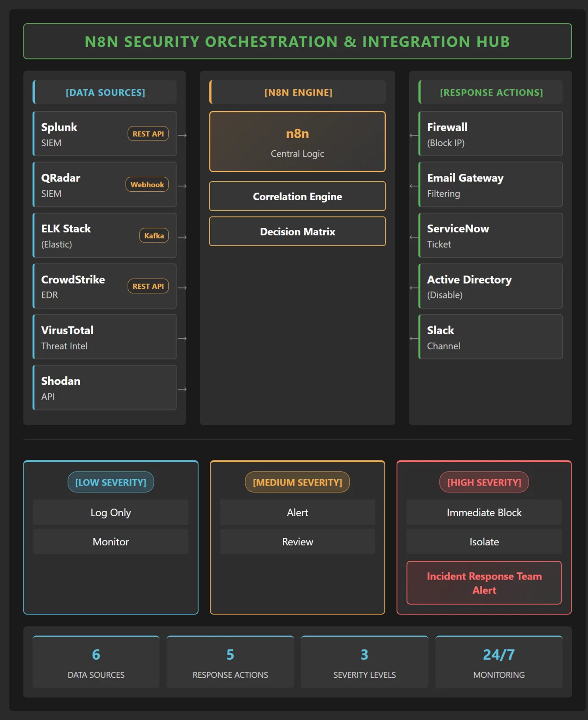
Task: Click the Incident Response Team Alert box
Action: click(x=484, y=583)
